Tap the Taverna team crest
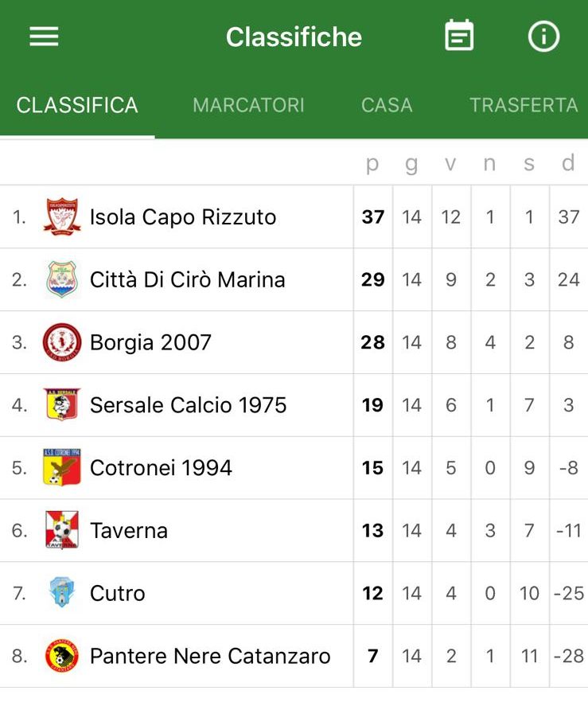The height and width of the screenshot is (710, 588). 62,531
